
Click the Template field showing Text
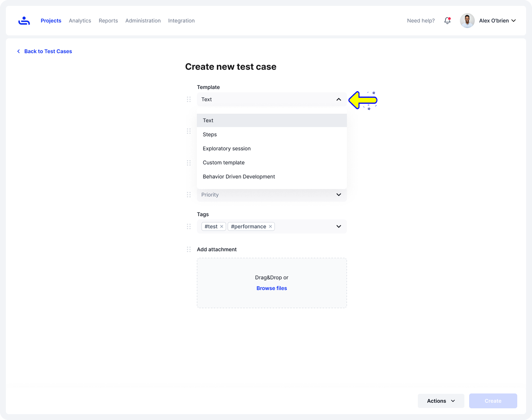[x=272, y=100]
